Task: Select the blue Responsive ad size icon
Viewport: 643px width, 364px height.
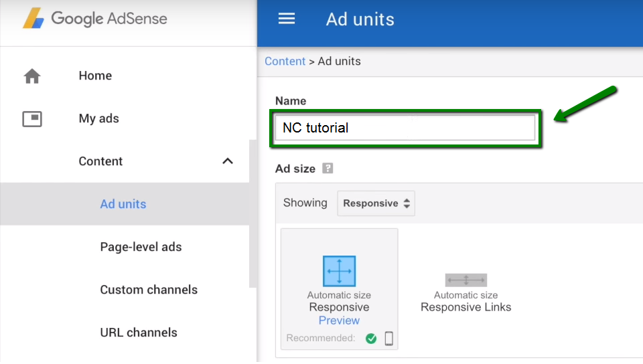Action: tap(339, 271)
